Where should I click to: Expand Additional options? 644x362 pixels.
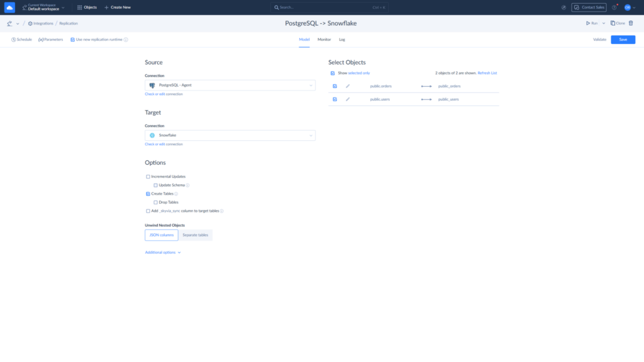click(163, 253)
